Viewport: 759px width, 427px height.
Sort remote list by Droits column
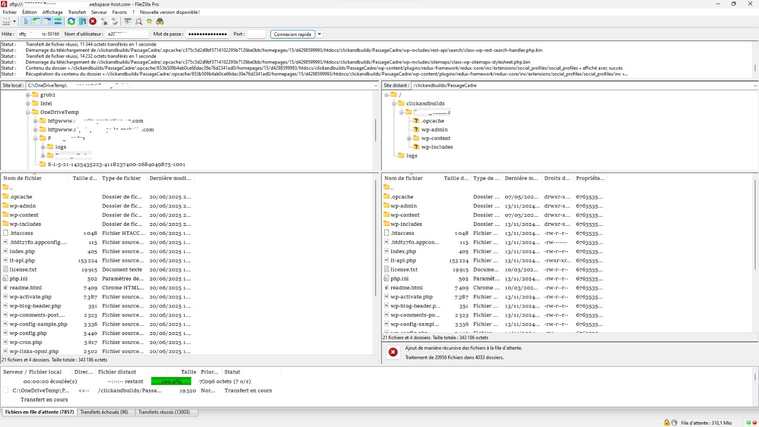pyautogui.click(x=557, y=178)
